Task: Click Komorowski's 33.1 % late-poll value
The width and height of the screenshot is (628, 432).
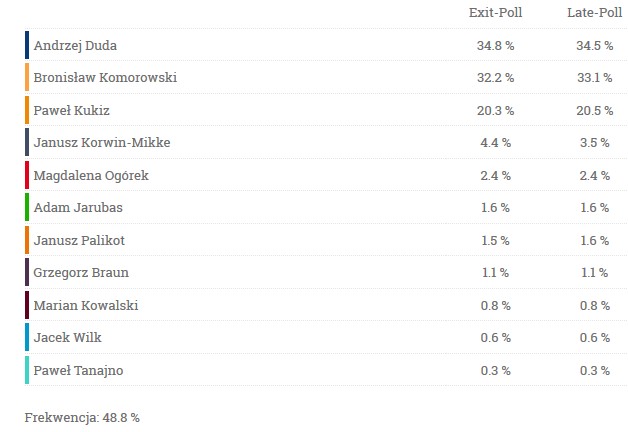Action: [x=594, y=78]
